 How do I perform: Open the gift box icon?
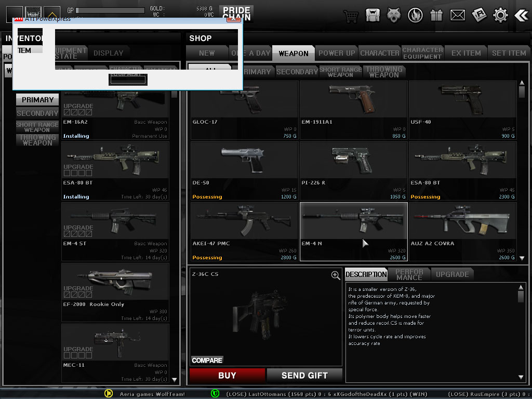click(436, 15)
